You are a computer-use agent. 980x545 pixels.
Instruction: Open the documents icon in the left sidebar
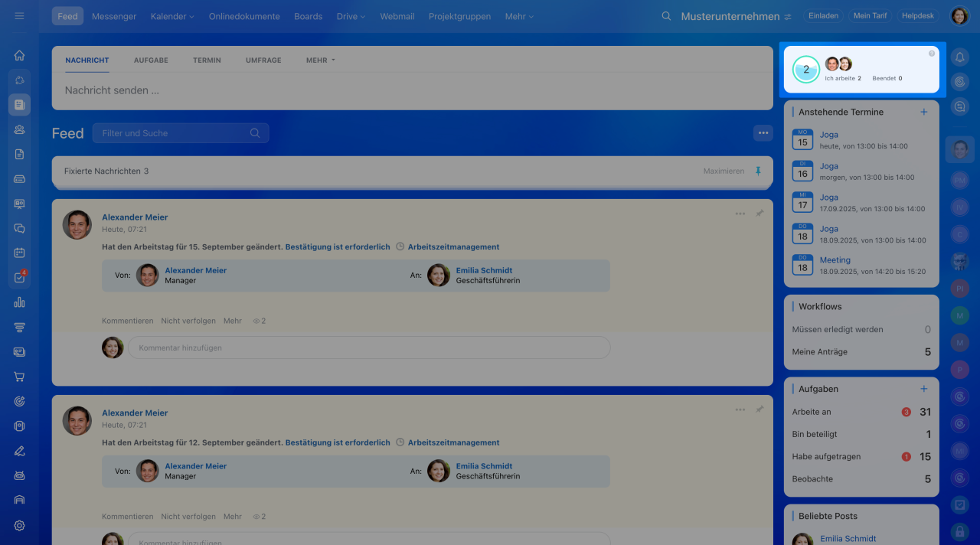(19, 154)
